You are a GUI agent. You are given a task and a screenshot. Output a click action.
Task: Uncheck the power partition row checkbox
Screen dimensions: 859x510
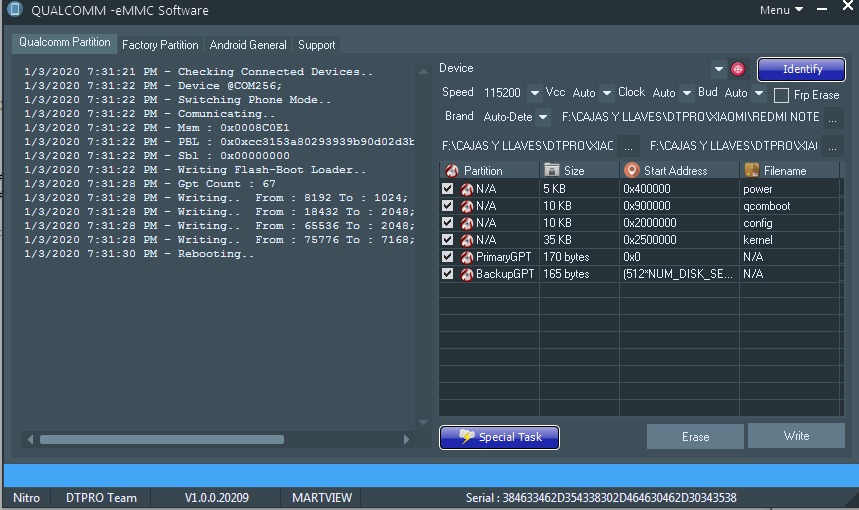(447, 189)
